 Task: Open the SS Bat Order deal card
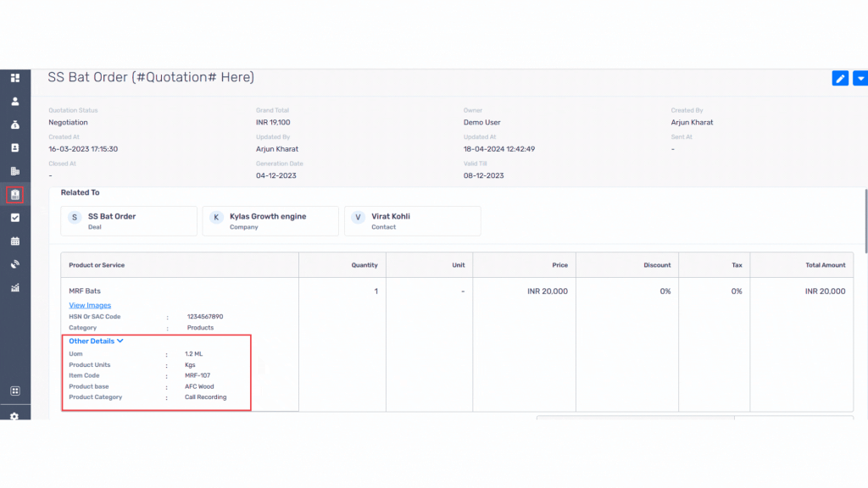128,220
